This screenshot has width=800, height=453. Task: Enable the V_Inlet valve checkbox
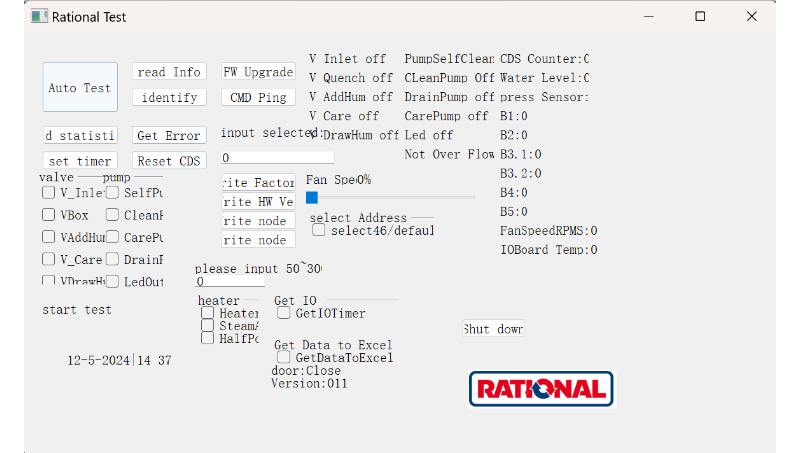(48, 192)
